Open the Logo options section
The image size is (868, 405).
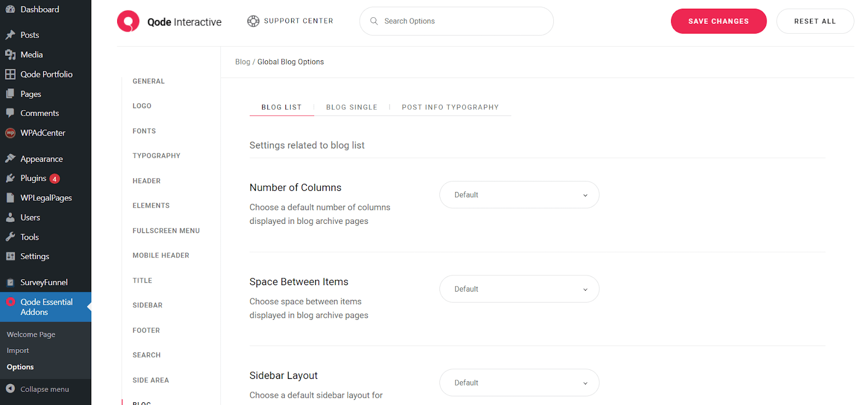coord(142,106)
